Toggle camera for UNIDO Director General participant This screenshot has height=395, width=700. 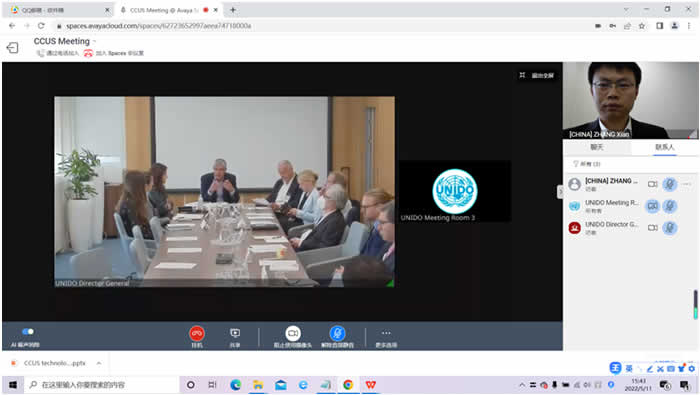click(653, 228)
